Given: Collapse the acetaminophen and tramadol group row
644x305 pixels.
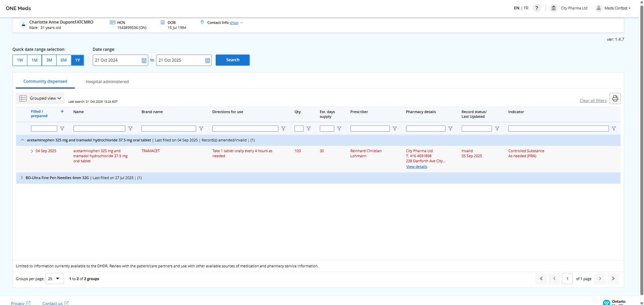Looking at the screenshot, I should pyautogui.click(x=23, y=140).
